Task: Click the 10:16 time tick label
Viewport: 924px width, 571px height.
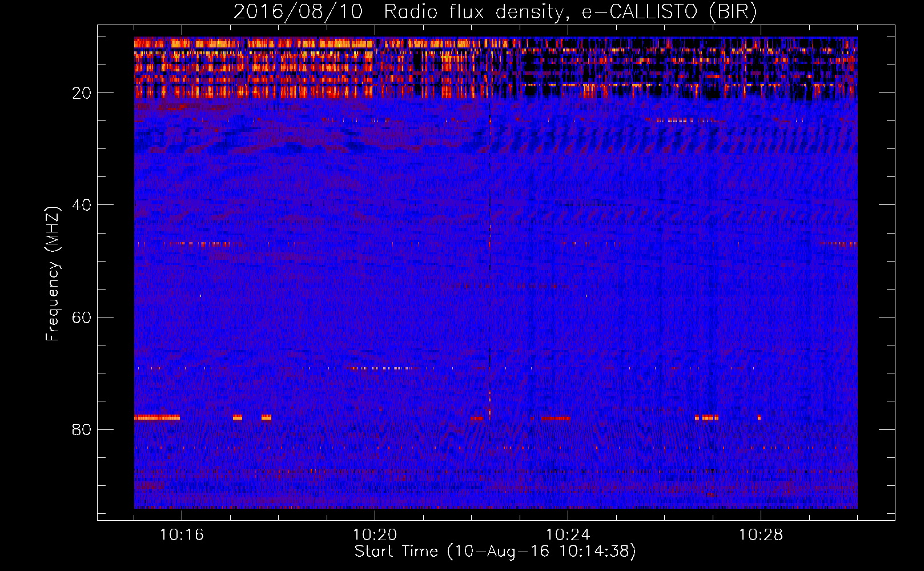Action: 182,535
